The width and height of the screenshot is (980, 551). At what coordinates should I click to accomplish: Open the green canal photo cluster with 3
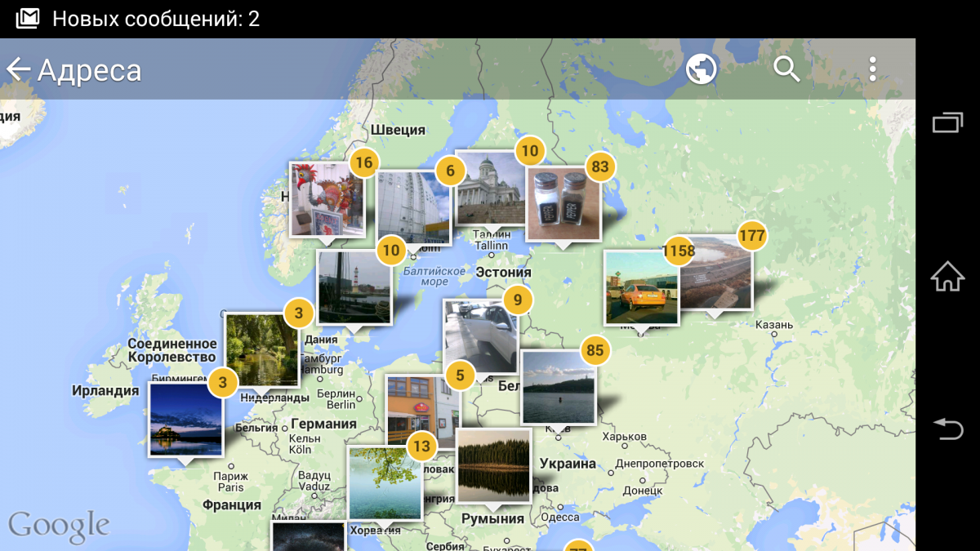pyautogui.click(x=262, y=349)
